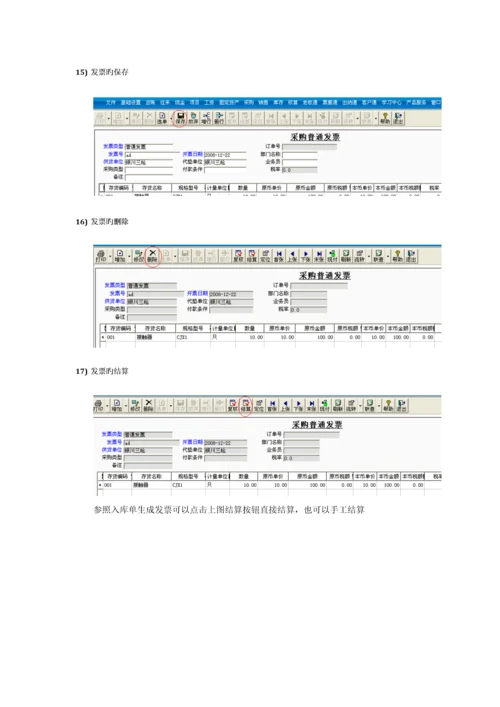Click the 备注 field in screenshot 15
Screen dimensions: 500x707
[149, 177]
